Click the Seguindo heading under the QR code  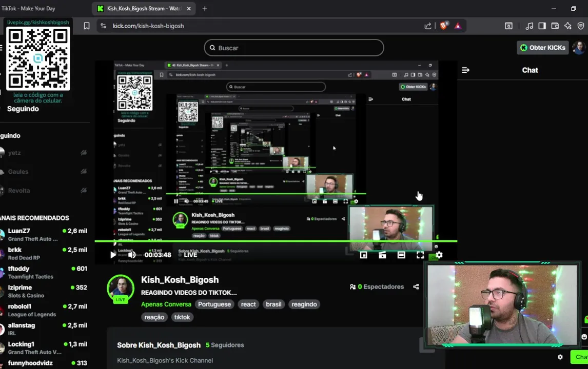pos(23,109)
